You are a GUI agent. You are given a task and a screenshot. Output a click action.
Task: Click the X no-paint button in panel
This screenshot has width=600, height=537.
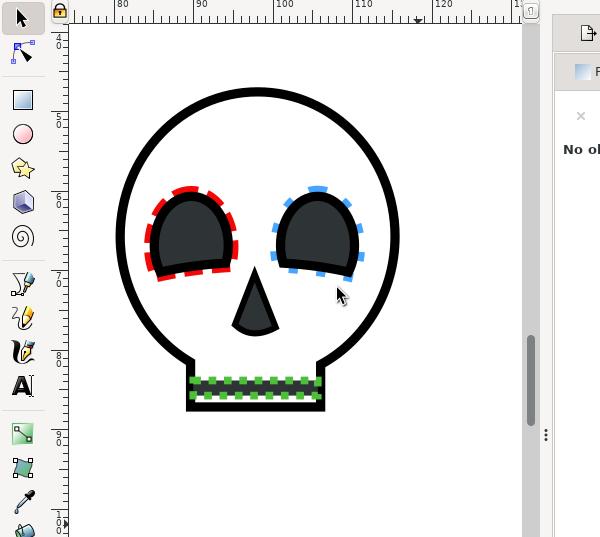tap(580, 116)
